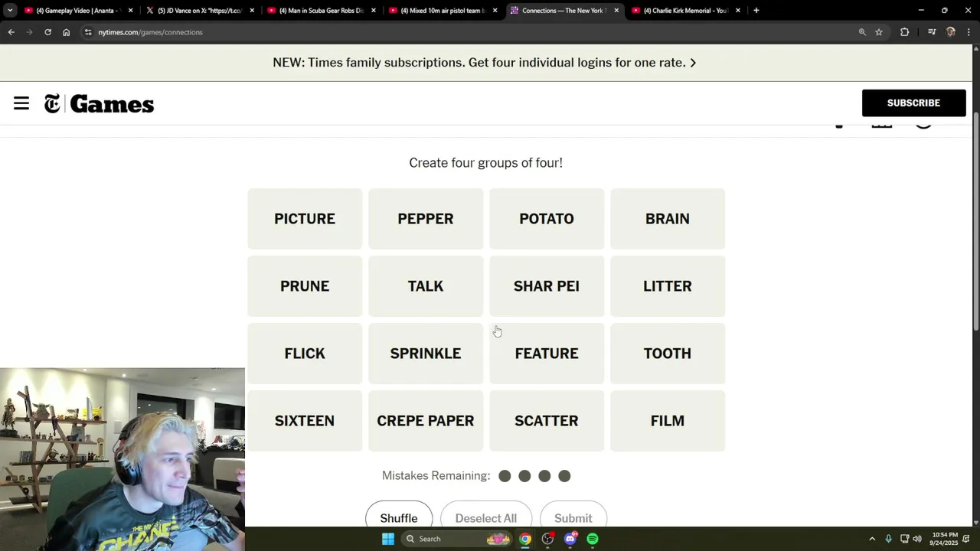Select the PRUNE tile
This screenshot has width=980, height=551.
click(x=305, y=286)
